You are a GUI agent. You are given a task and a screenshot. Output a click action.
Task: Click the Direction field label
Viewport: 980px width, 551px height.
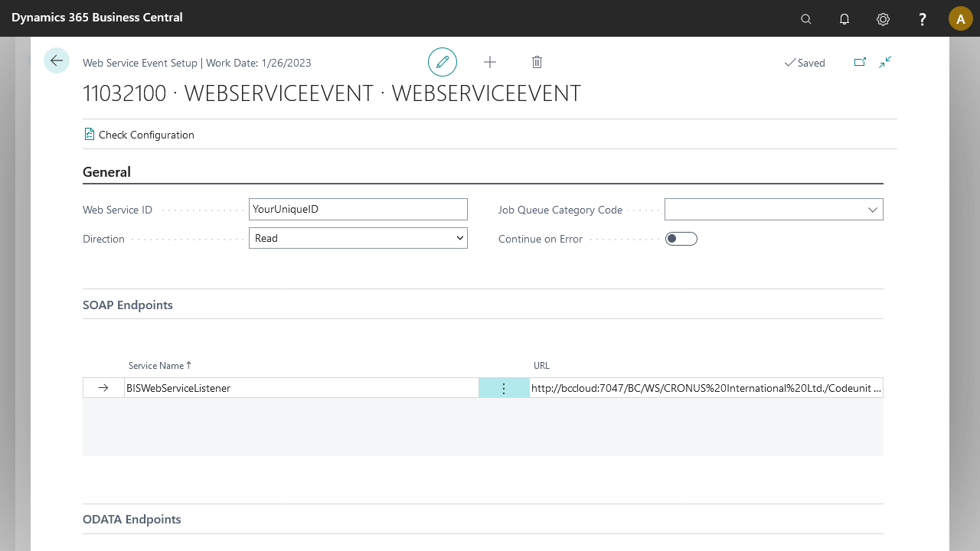coord(103,239)
